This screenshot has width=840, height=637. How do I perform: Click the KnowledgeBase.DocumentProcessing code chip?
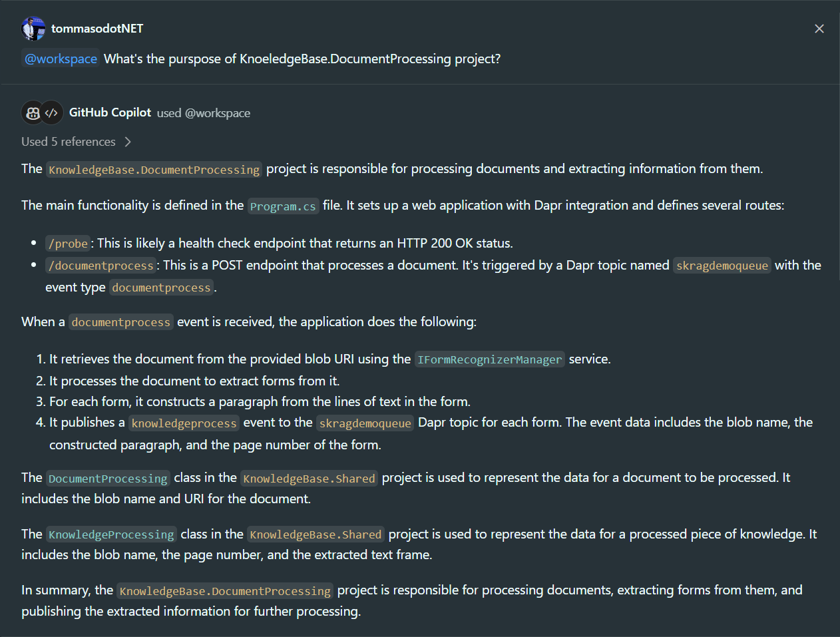click(x=154, y=169)
